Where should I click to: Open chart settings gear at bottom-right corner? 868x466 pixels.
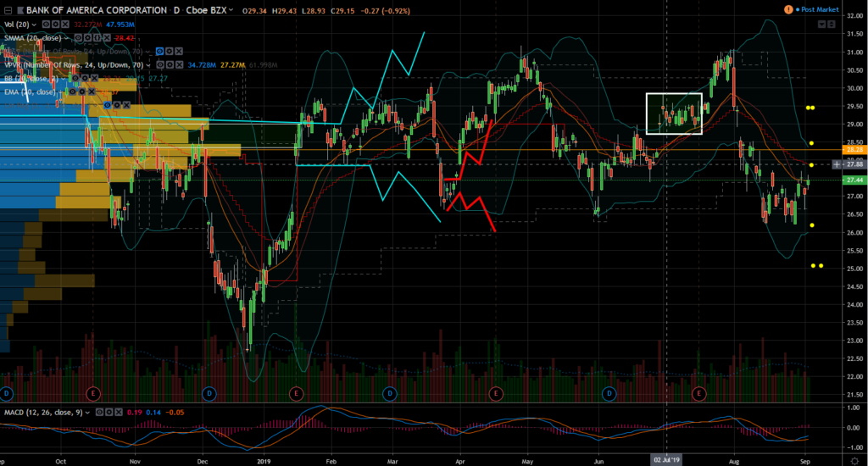[x=854, y=461]
